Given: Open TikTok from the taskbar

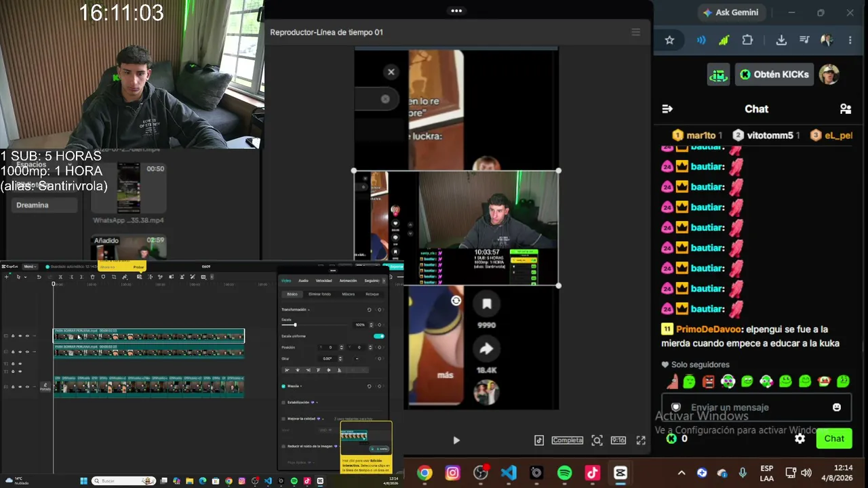Looking at the screenshot, I should tap(592, 473).
